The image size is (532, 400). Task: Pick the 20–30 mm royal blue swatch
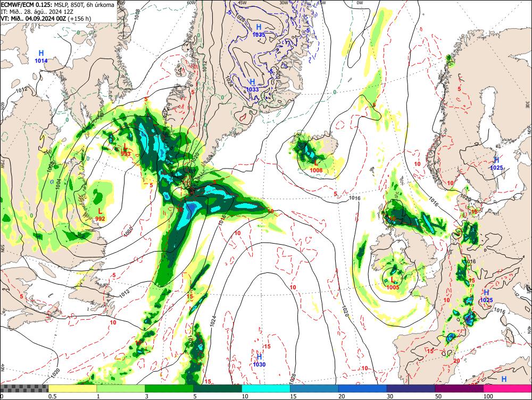pyautogui.click(x=362, y=388)
